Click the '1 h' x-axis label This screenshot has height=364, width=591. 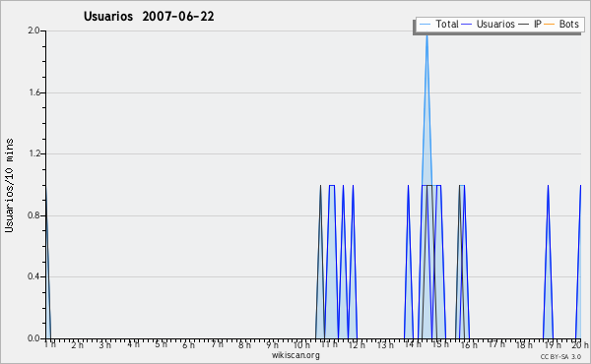click(50, 344)
